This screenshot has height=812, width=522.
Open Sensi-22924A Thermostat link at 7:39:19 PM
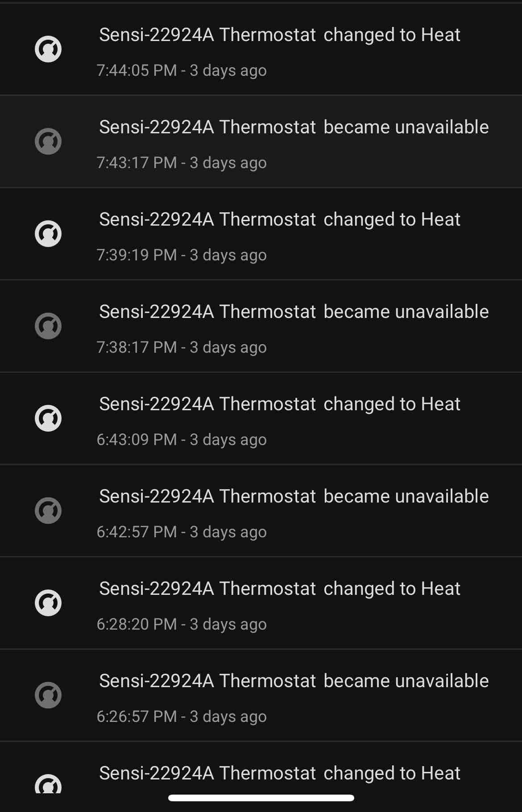(x=207, y=219)
